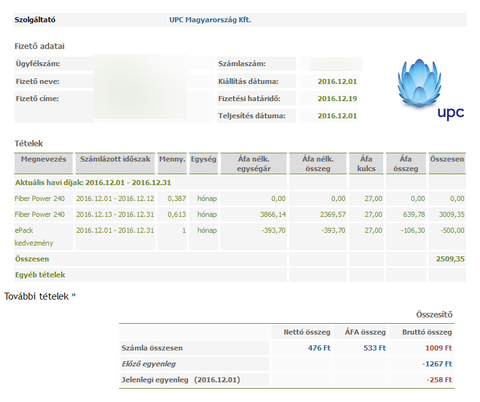Select the Nettó összeg value 476 Ft
This screenshot has width=480, height=402.
pos(319,348)
